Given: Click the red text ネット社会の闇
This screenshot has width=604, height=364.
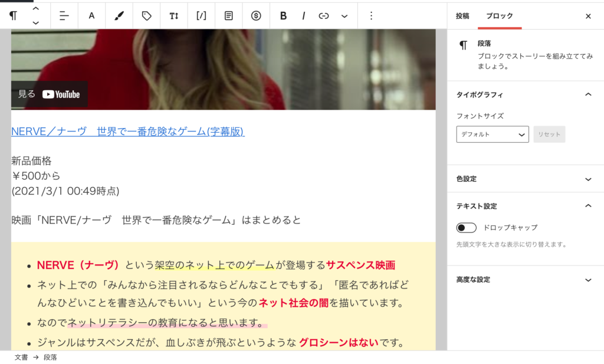Looking at the screenshot, I should click(294, 303).
